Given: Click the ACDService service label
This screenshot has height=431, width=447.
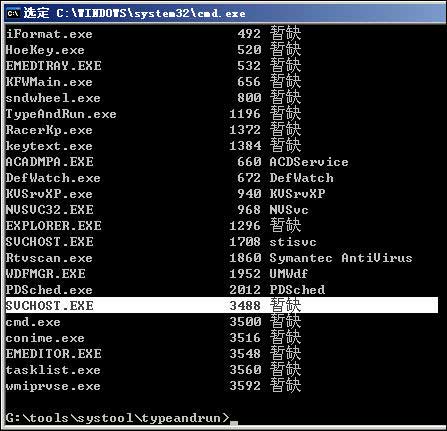Looking at the screenshot, I should 309,162.
